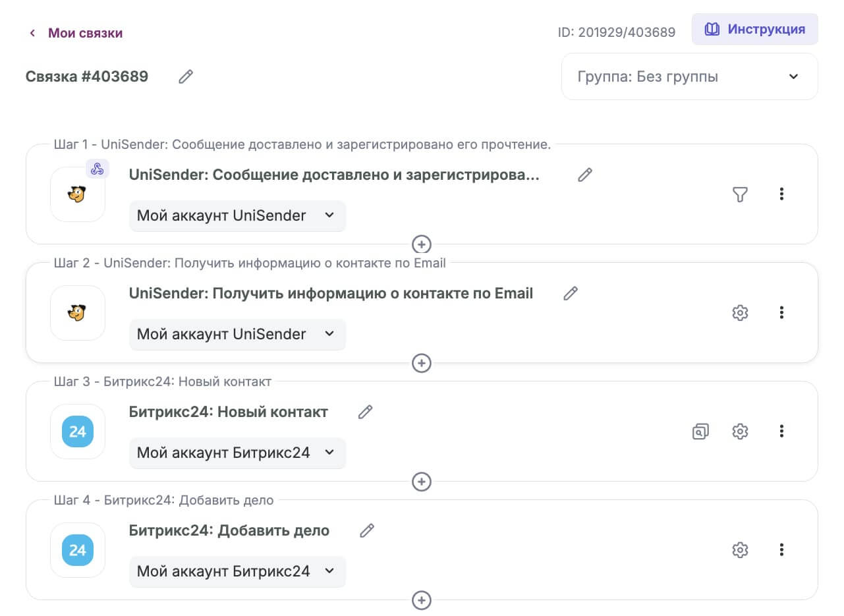Viewport: 844px width, 616px height.
Task: Click the heading UniSender: Получить информацию о контакте по Email
Action: click(331, 293)
